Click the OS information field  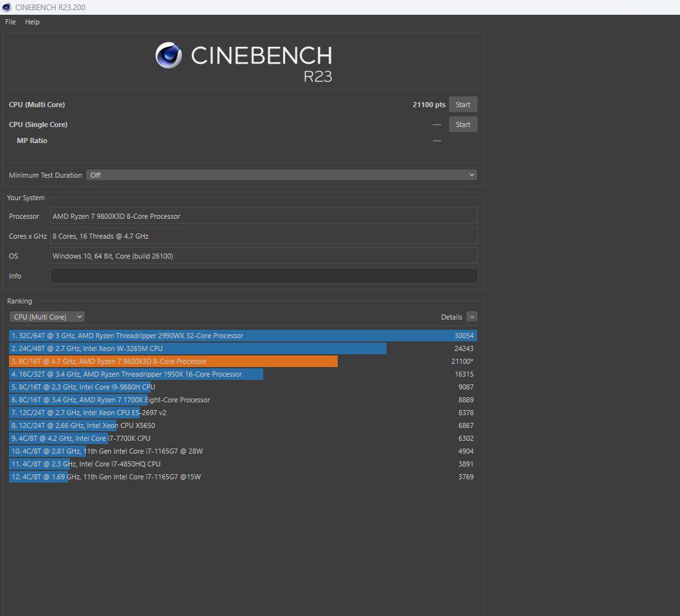click(263, 256)
